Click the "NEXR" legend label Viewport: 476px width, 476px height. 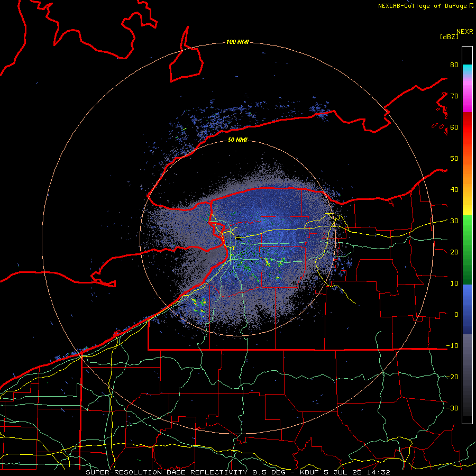coord(465,32)
